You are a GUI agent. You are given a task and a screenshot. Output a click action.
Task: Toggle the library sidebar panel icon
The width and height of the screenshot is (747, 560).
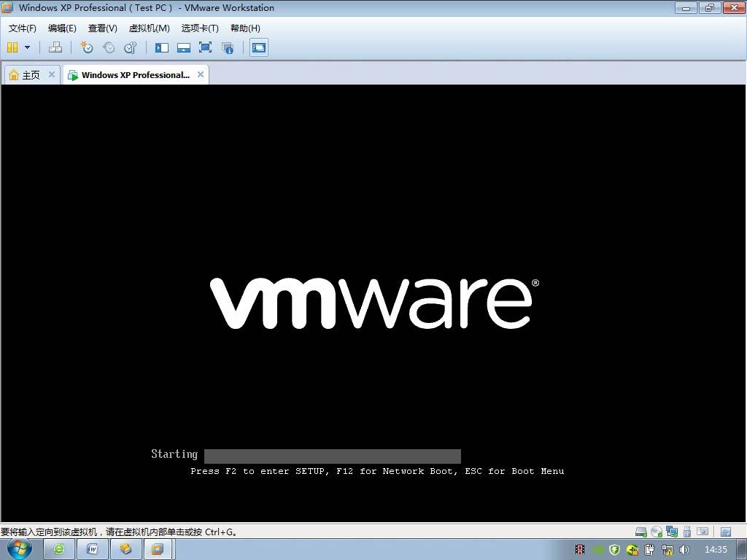coord(162,47)
